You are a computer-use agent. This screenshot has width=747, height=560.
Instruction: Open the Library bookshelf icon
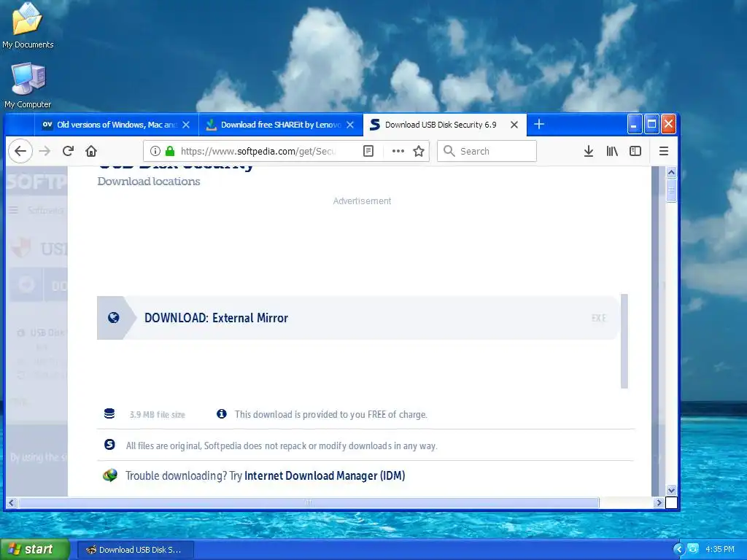tap(612, 152)
